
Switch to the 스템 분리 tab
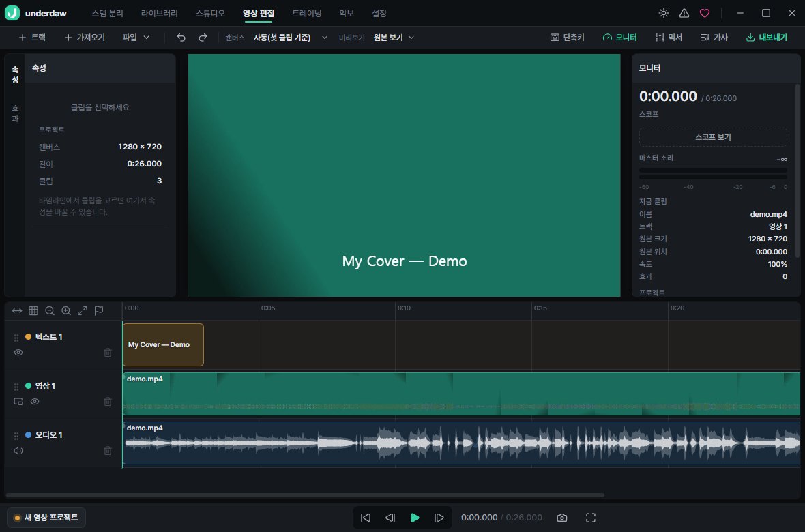click(x=107, y=14)
